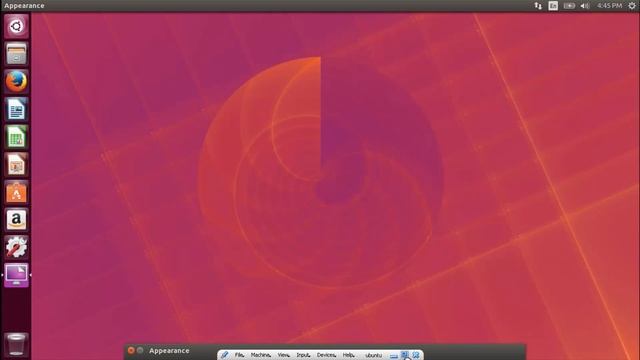640x360 pixels.
Task: Open Ubuntu Software Center icon
Action: (x=16, y=193)
